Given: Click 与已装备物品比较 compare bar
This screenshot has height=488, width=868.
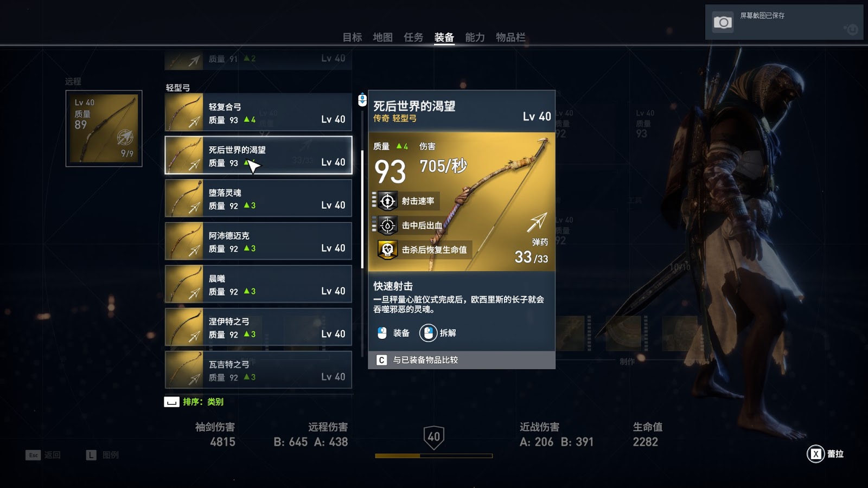Looking at the screenshot, I should 462,360.
